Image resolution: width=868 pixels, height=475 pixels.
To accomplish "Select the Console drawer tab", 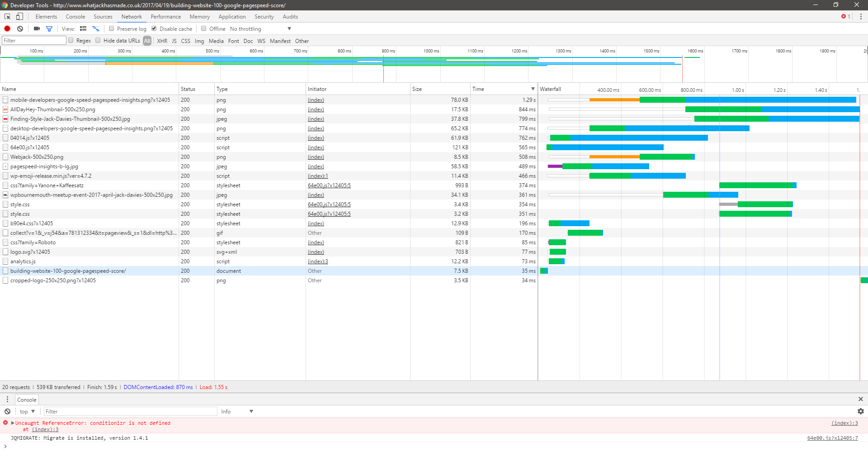I will pyautogui.click(x=27, y=399).
